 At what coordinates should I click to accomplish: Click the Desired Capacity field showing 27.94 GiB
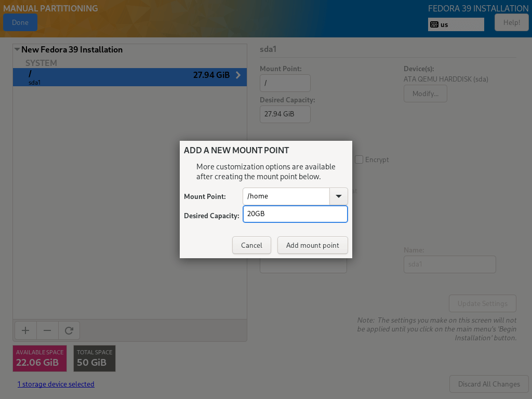285,114
